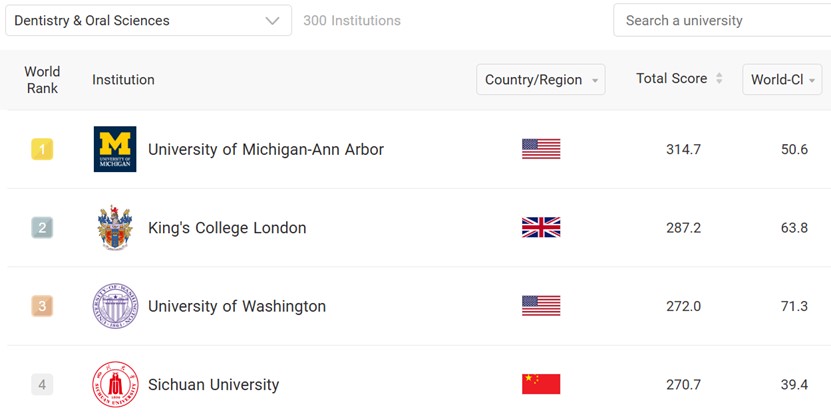Open the Dentistry & Oral Sciences dropdown
The height and width of the screenshot is (418, 831).
(148, 21)
